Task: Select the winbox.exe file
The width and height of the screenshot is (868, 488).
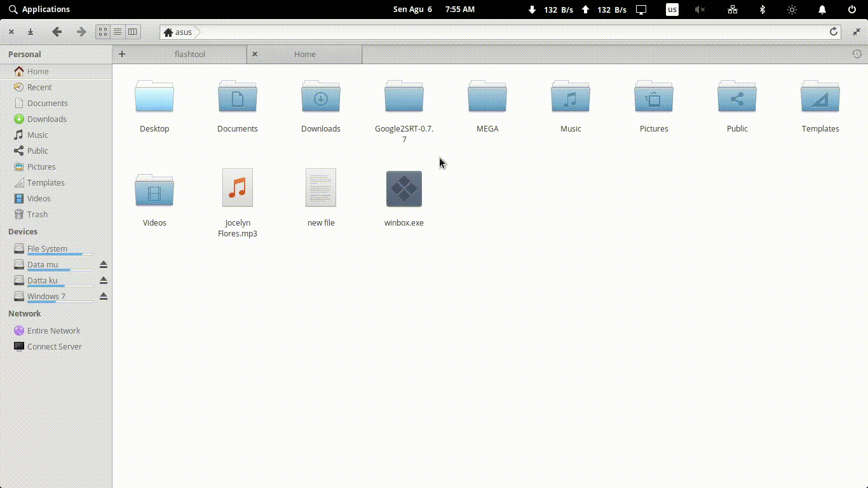Action: tap(404, 189)
